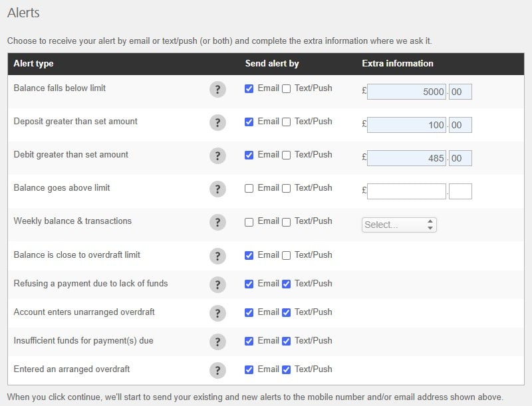532x406 pixels.
Task: Open help for Weekly balance & transactions
Action: (217, 223)
